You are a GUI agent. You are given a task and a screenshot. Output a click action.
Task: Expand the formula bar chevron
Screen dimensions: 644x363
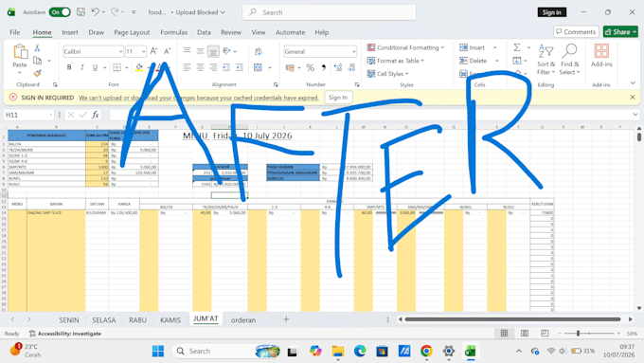pyautogui.click(x=635, y=115)
